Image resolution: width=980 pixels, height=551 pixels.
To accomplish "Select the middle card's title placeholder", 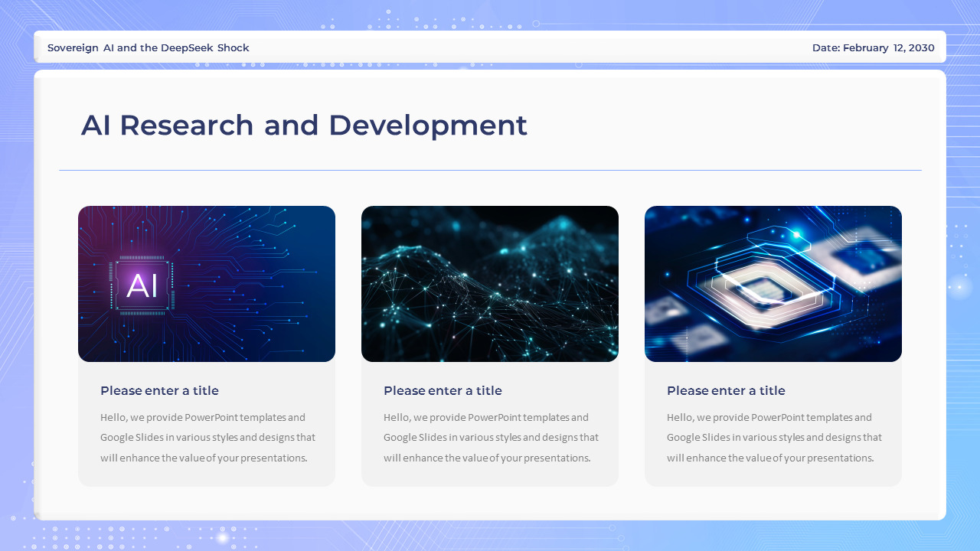I will (443, 390).
